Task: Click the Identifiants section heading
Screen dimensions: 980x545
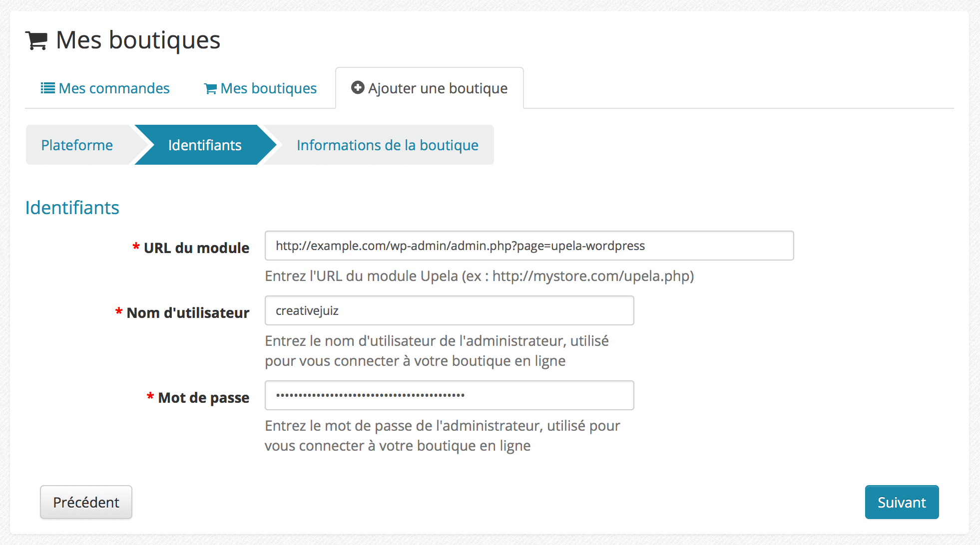Action: pos(72,208)
